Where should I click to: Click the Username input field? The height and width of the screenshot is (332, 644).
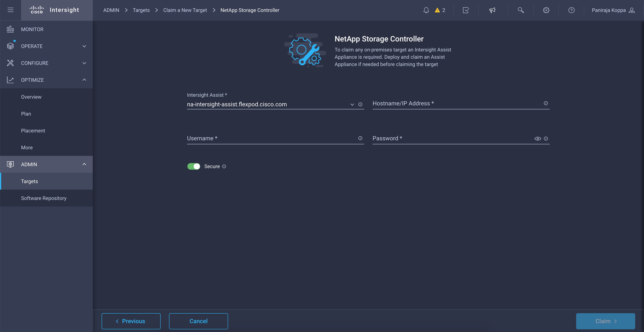[x=271, y=138]
